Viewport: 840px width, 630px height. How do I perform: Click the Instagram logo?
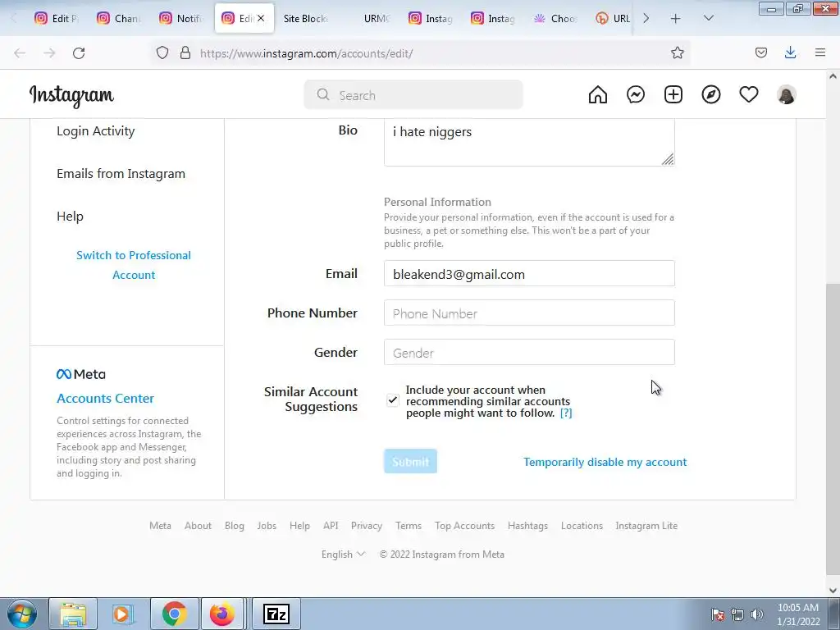71,96
